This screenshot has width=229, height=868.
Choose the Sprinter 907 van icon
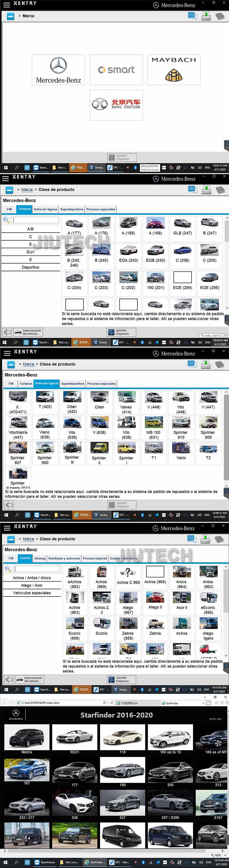[x=17, y=453]
